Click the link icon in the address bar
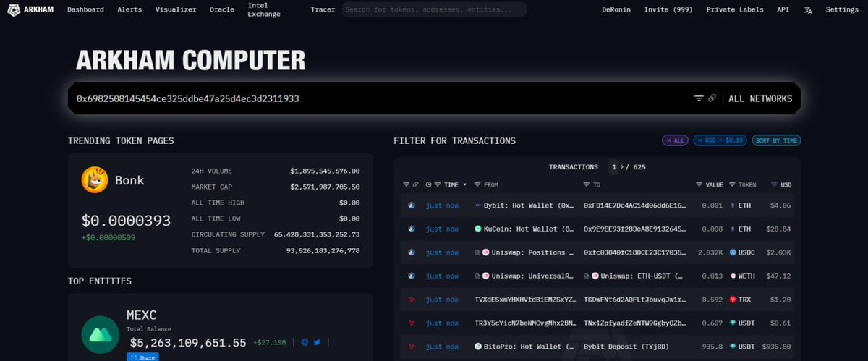The width and height of the screenshot is (868, 361). 712,98
